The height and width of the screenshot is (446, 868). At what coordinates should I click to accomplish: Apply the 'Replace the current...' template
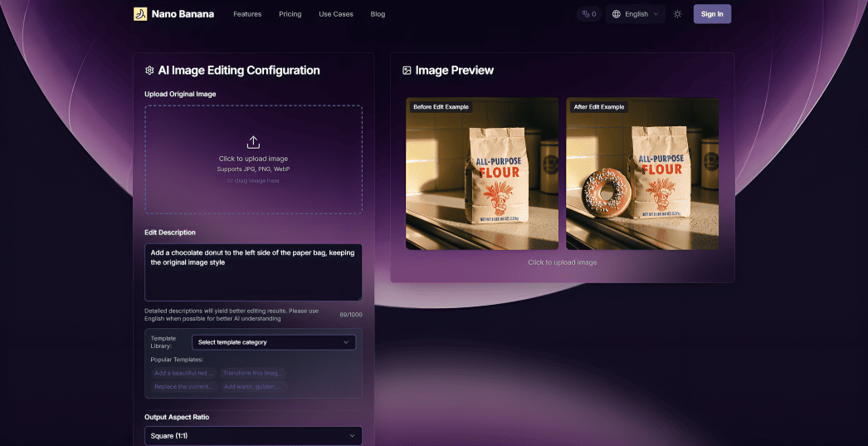[x=184, y=387]
